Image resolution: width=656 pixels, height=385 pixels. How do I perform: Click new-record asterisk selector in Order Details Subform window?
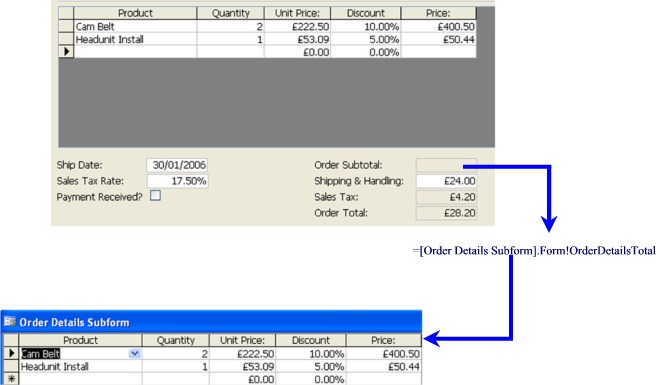click(x=11, y=379)
